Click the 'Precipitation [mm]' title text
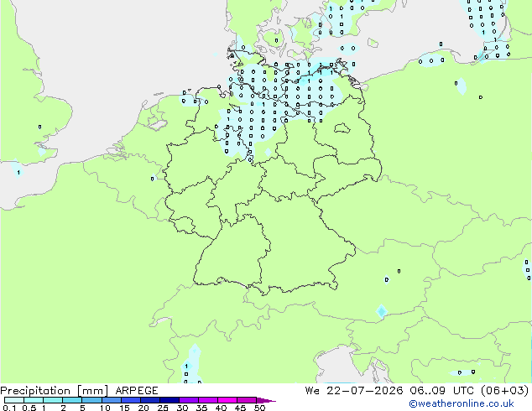This screenshot has height=411, width=532. click(x=55, y=391)
